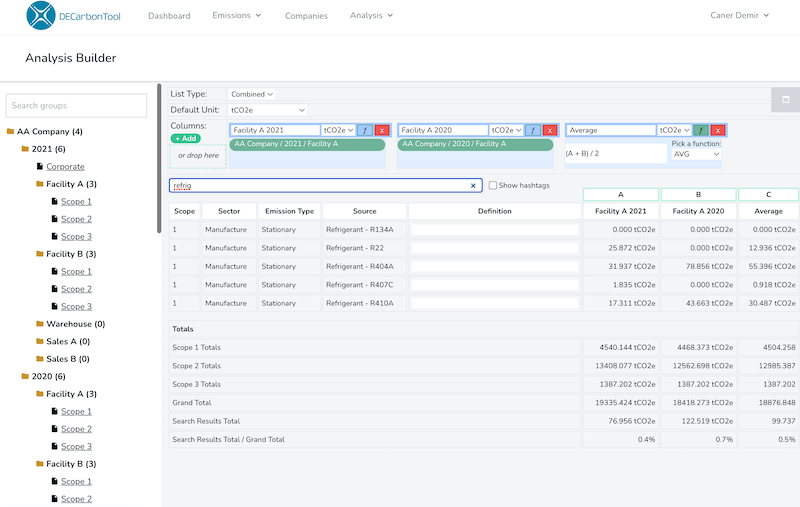Open unit dropdown for Average column
Viewport: 800px width, 507px height.
point(674,130)
